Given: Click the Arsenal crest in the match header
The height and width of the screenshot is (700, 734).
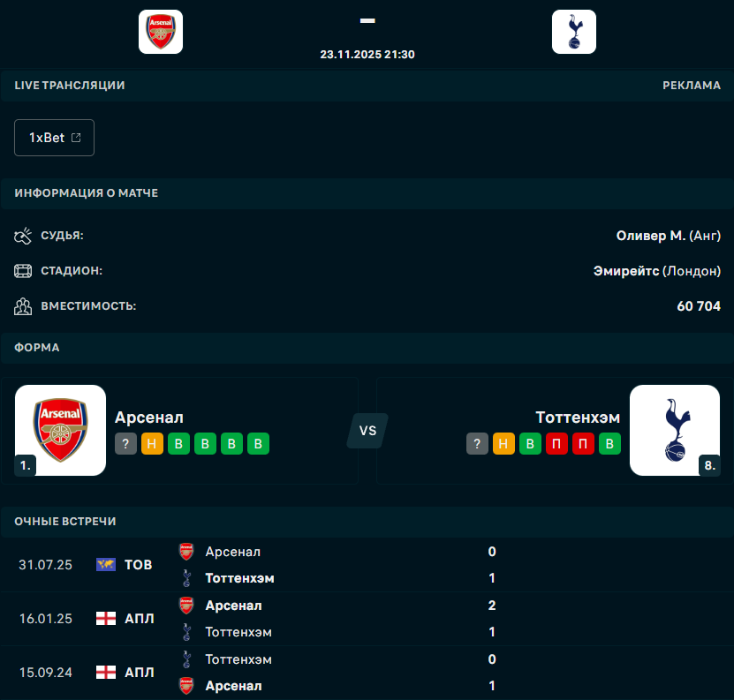Looking at the screenshot, I should [161, 32].
